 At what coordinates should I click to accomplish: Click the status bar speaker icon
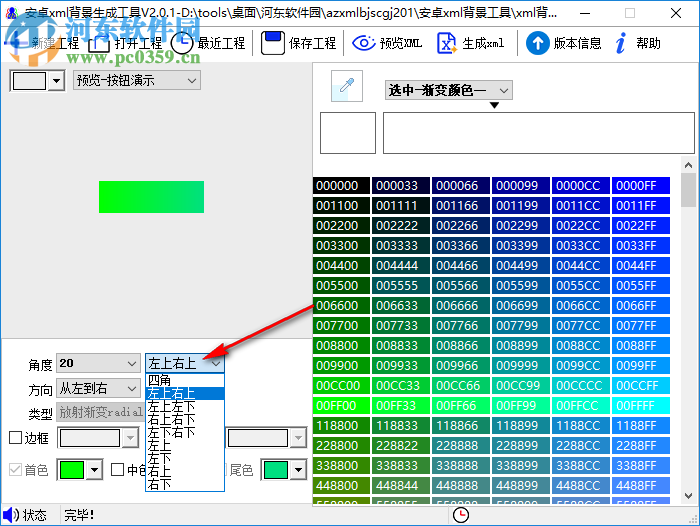pos(11,515)
